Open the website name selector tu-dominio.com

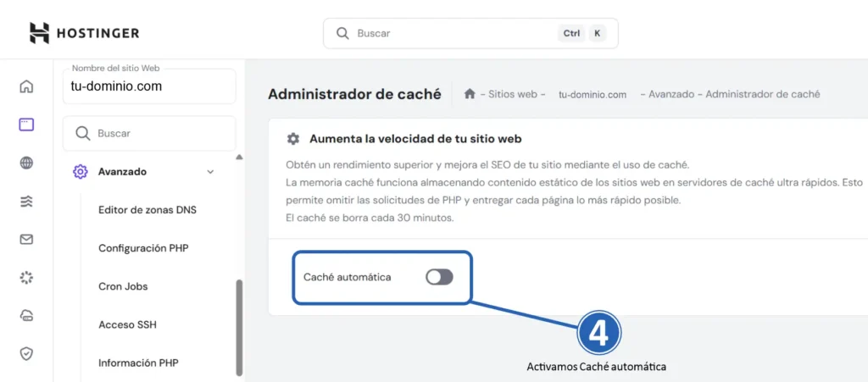click(149, 86)
